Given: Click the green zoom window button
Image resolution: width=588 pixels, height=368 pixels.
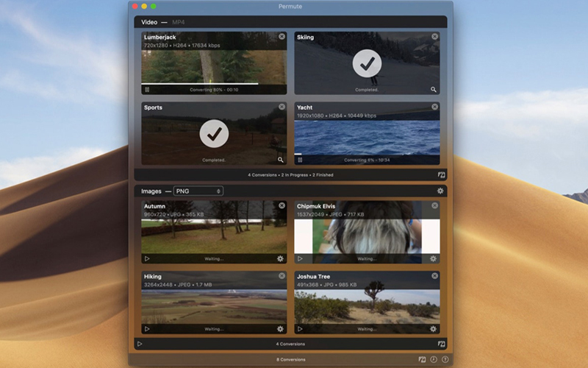Looking at the screenshot, I should point(154,7).
